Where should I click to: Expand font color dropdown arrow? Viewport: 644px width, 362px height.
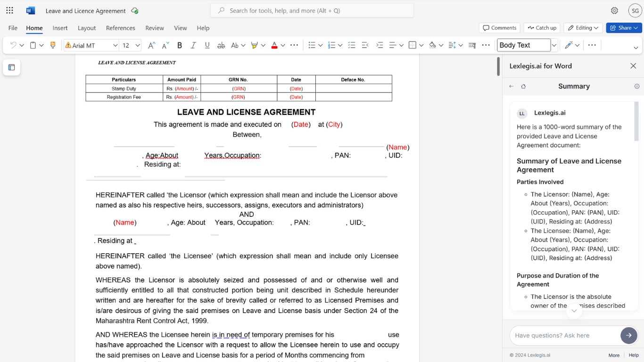pyautogui.click(x=283, y=45)
